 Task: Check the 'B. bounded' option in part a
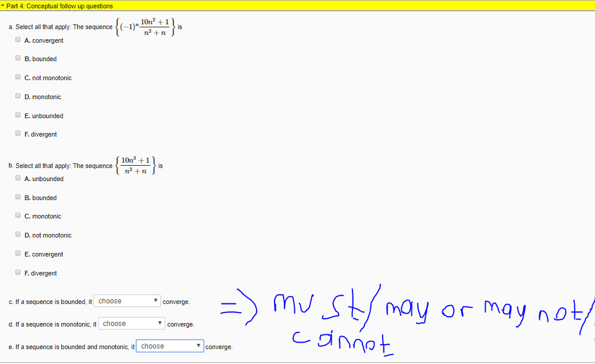pyautogui.click(x=18, y=58)
